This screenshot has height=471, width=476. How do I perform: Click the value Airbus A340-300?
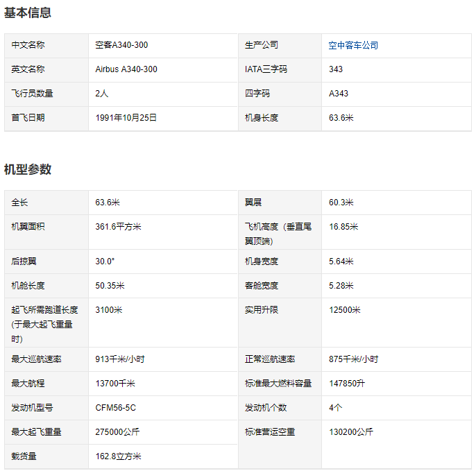pos(126,69)
